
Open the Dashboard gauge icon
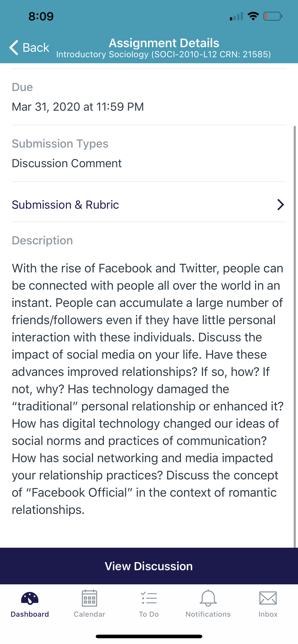tap(30, 598)
